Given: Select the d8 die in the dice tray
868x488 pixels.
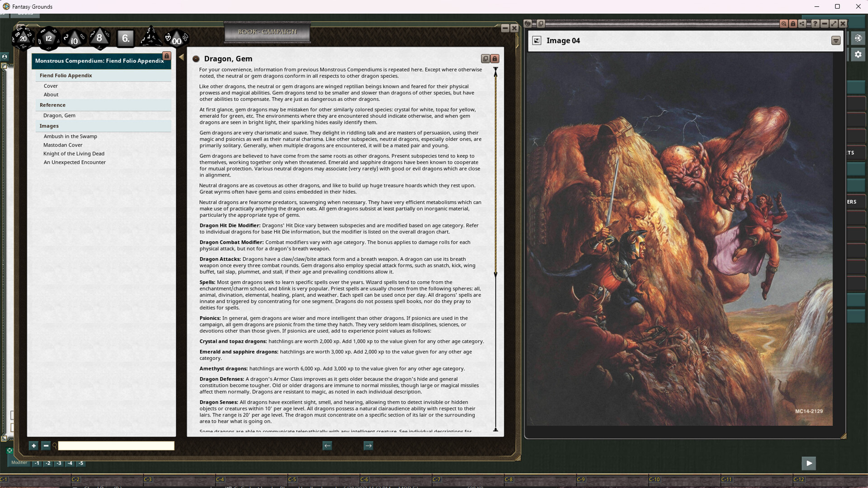Looking at the screenshot, I should coord(99,38).
